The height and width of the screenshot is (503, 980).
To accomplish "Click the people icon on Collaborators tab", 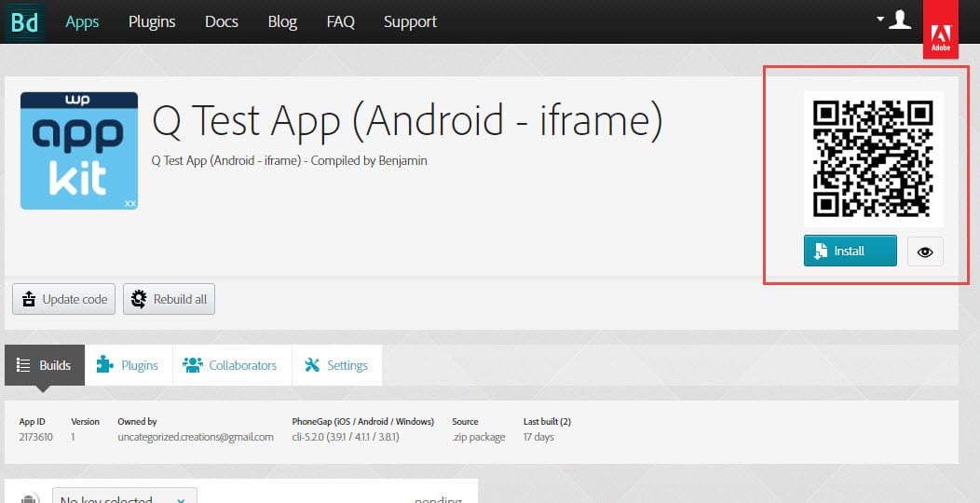I will click(x=193, y=365).
